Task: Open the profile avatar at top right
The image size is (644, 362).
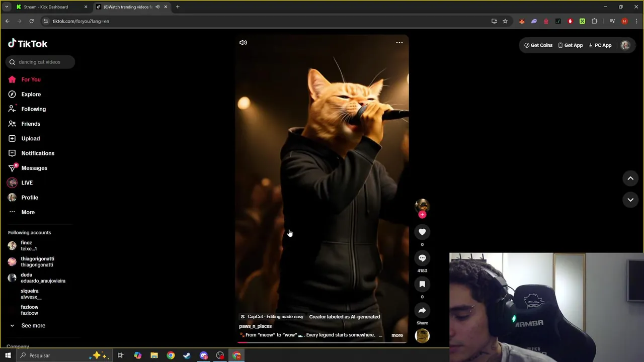Action: [x=625, y=45]
